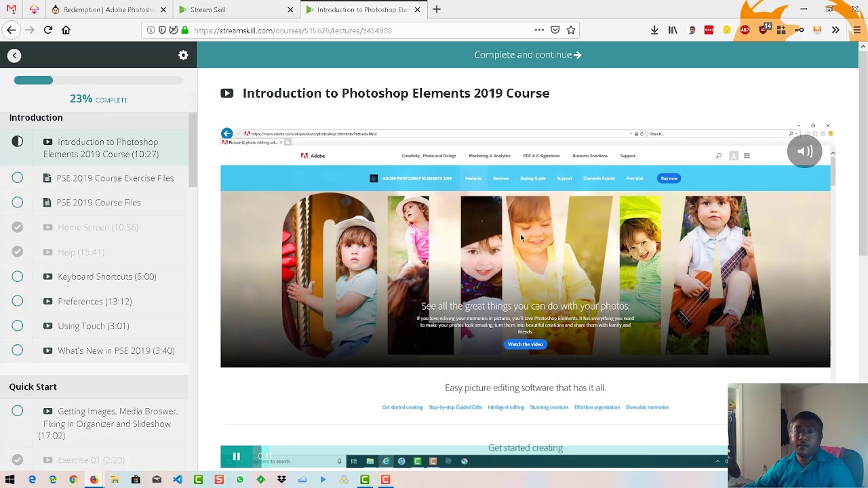Show more toolbar extensions overflow chevron

[x=835, y=30]
